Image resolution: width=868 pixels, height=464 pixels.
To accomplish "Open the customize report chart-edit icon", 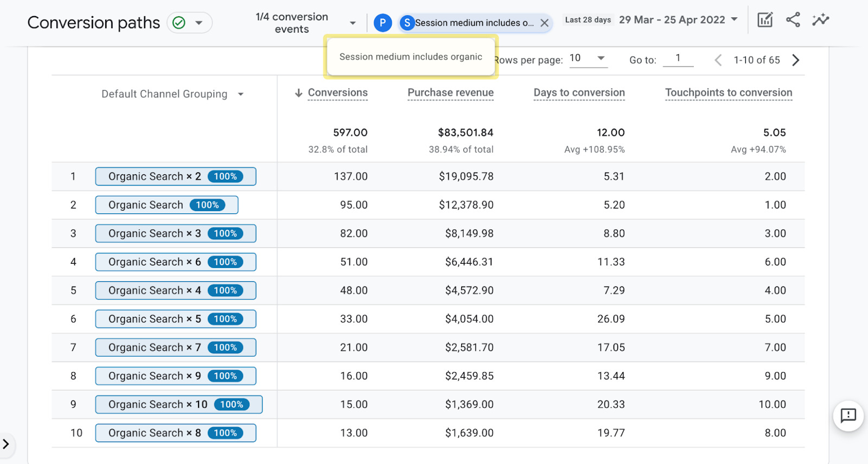I will click(765, 20).
